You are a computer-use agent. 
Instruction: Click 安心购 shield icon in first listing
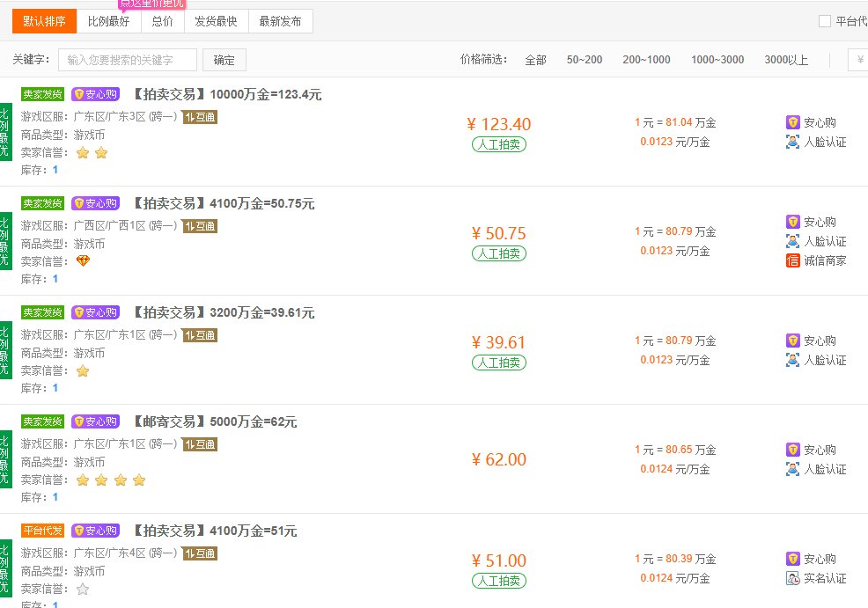[792, 122]
